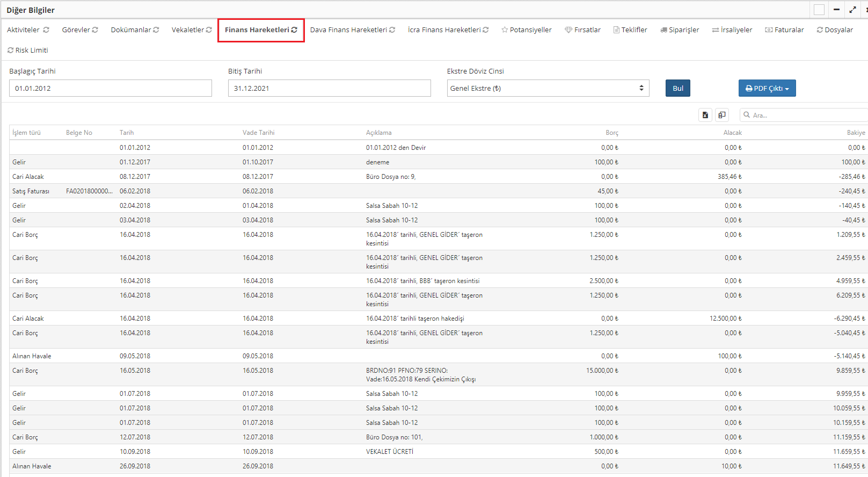The width and height of the screenshot is (868, 477).
Task: Open the Teklifler tab
Action: [x=630, y=30]
